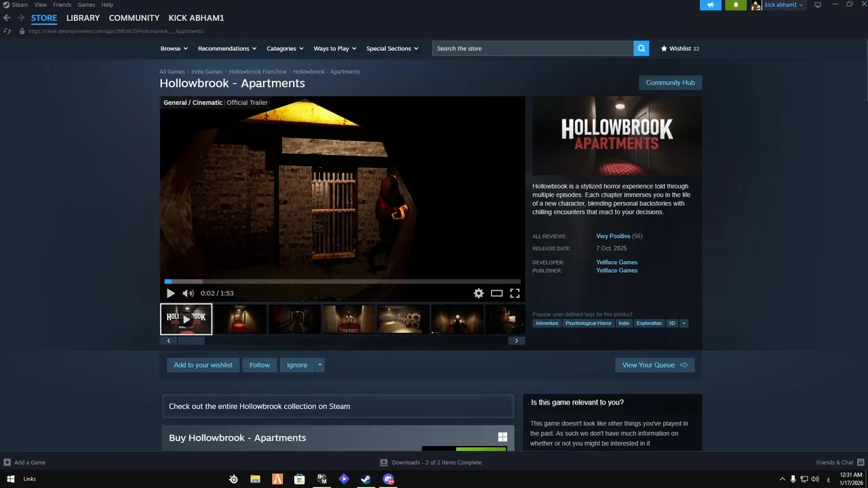868x488 pixels.
Task: Type in the Search the store field
Action: (533, 48)
